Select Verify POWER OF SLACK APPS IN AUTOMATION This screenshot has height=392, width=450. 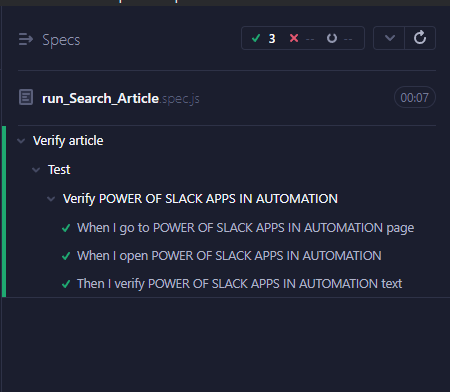click(200, 199)
